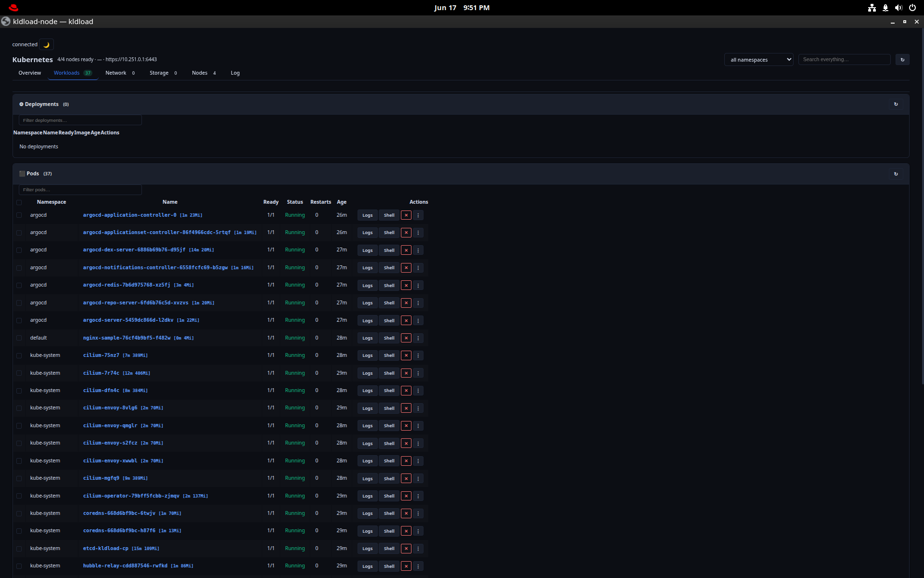This screenshot has height=578, width=924.
Task: Open more actions menu for argocd-notifications-controller
Action: point(418,268)
